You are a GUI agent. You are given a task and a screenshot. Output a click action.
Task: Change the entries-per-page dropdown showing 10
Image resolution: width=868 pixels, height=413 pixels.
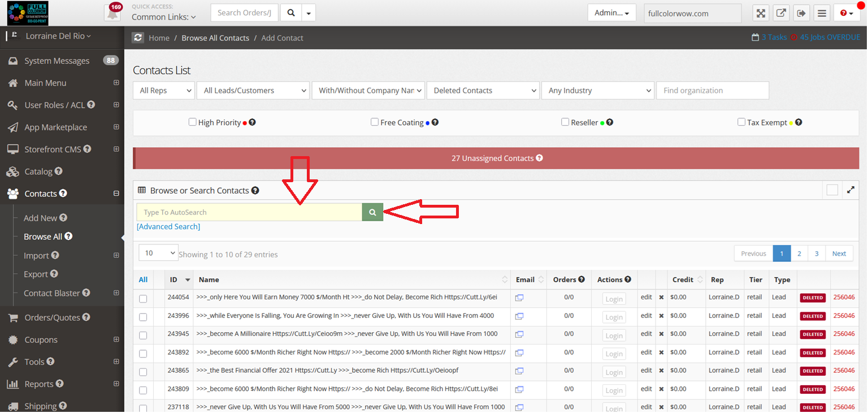(158, 253)
